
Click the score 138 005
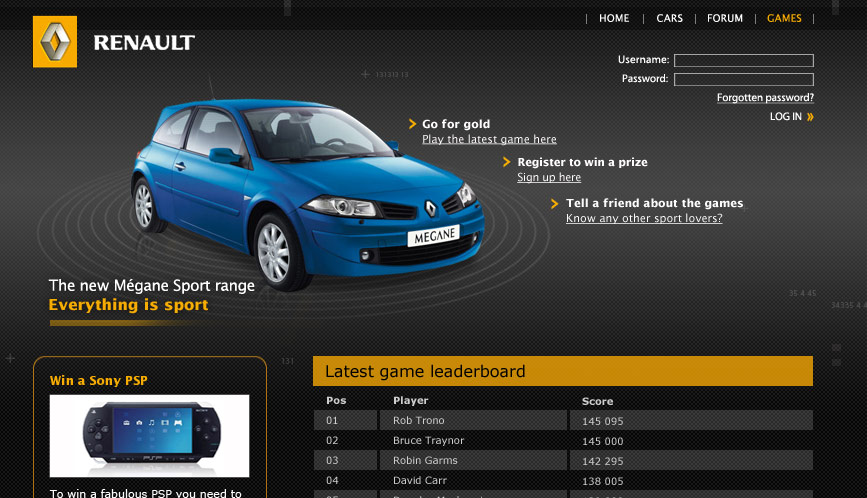point(602,481)
